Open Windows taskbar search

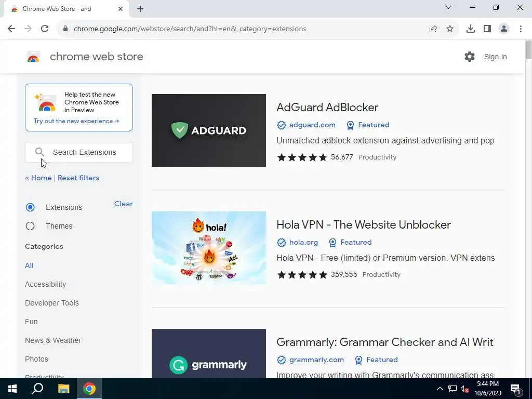tap(37, 389)
